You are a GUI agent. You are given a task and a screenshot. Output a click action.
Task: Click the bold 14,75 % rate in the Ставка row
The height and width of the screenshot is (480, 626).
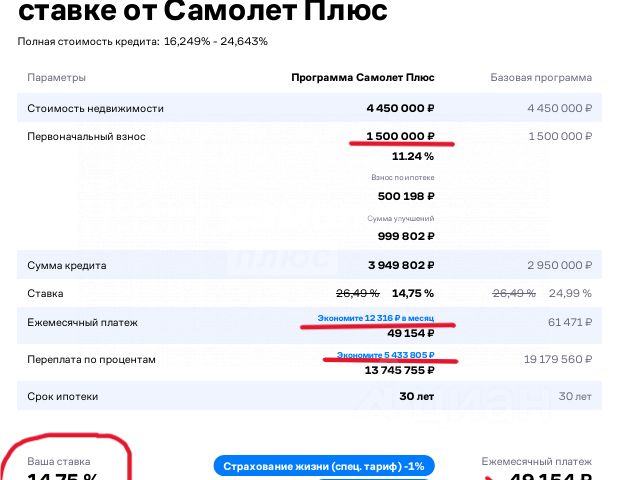tap(413, 294)
